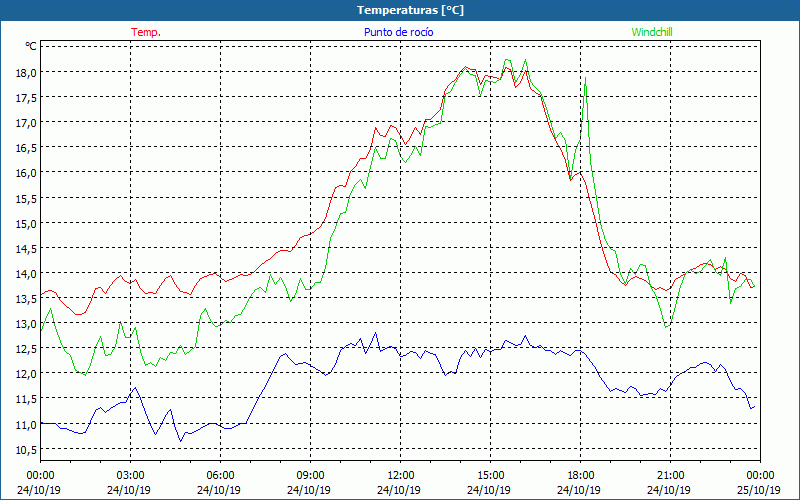Click the 18:00 time axis label
800x500 pixels.
click(x=580, y=476)
